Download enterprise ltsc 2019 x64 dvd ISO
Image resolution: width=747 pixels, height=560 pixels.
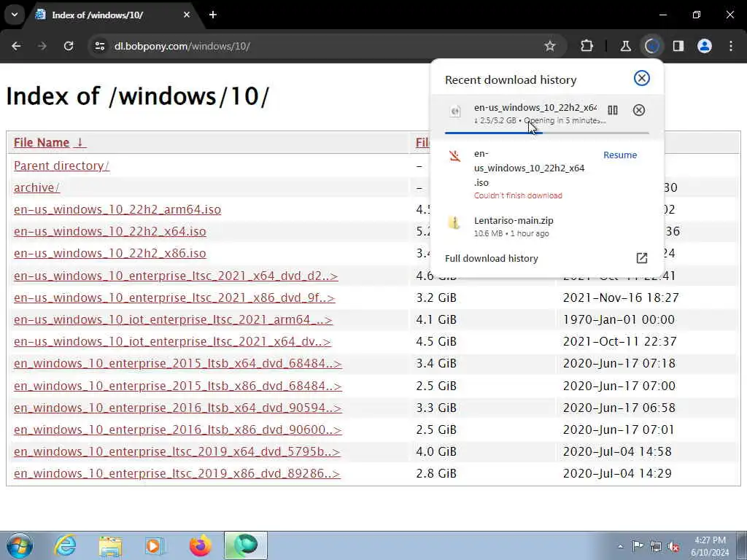click(177, 451)
